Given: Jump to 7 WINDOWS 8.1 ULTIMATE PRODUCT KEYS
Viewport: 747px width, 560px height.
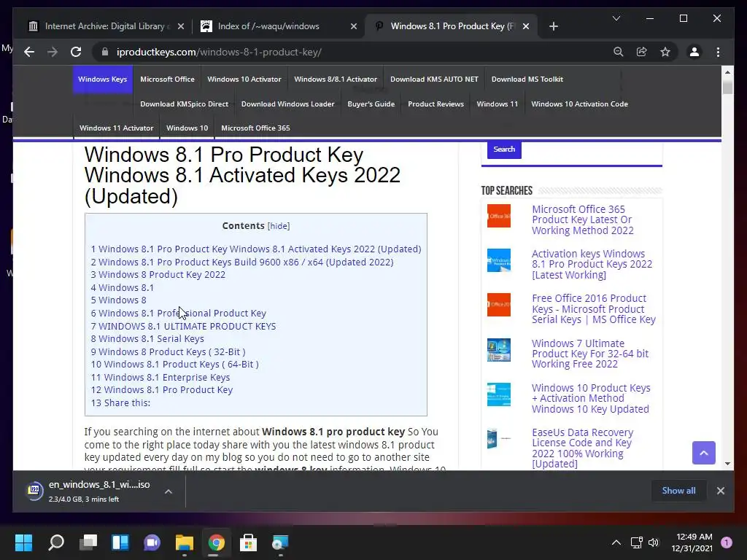Looking at the screenshot, I should (x=183, y=326).
